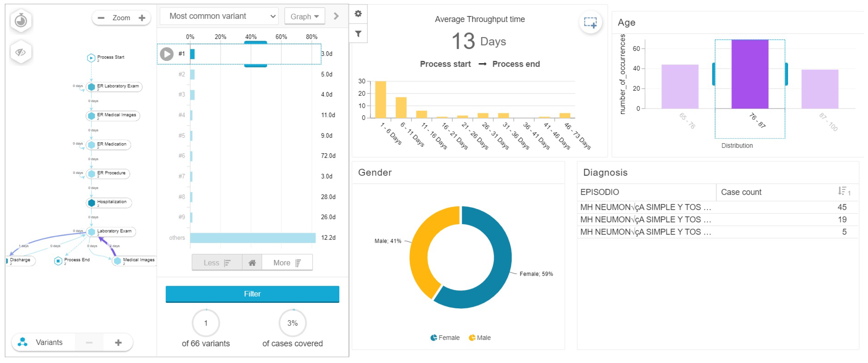Image resolution: width=868 pixels, height=363 pixels.
Task: Toggle Female legend item in Gender chart
Action: [x=445, y=337]
